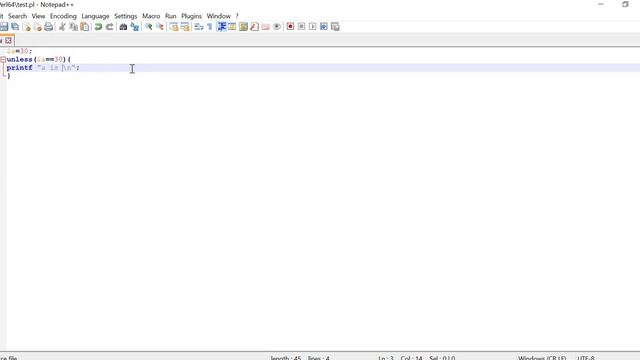
Task: Open the Encoding menu
Action: [x=63, y=16]
